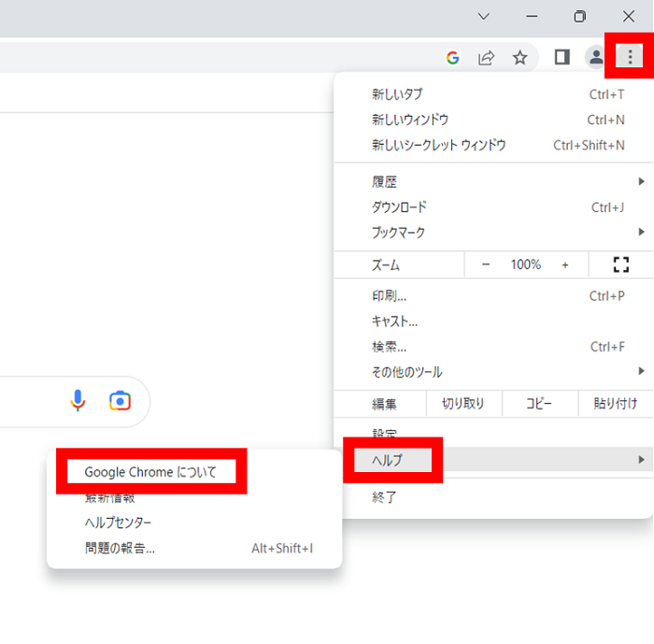Decrease zoom with minus button
The height and width of the screenshot is (644, 654).
coord(486,265)
